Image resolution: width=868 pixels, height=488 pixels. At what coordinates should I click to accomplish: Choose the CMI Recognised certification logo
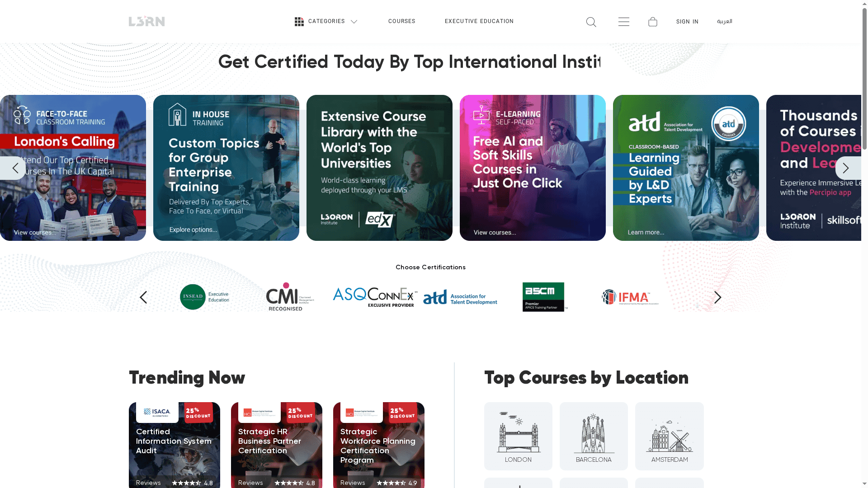click(290, 297)
